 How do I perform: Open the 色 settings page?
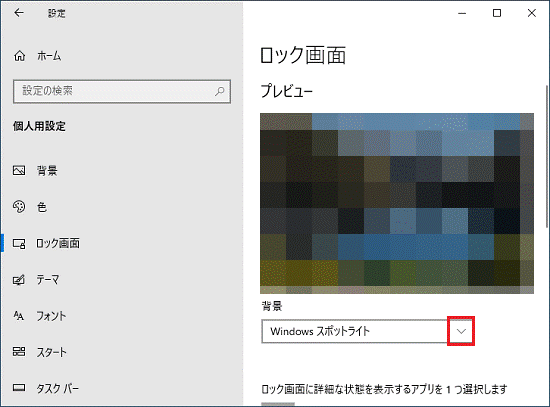(x=42, y=207)
